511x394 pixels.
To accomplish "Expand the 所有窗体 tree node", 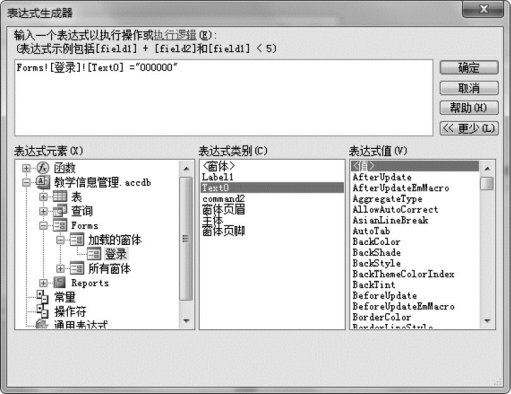I will (60, 268).
